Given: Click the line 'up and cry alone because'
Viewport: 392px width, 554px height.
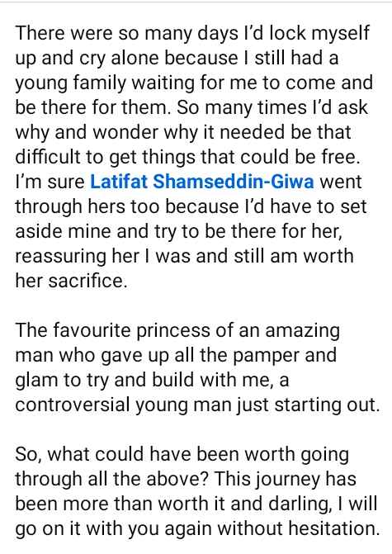Looking at the screenshot, I should [x=126, y=58].
